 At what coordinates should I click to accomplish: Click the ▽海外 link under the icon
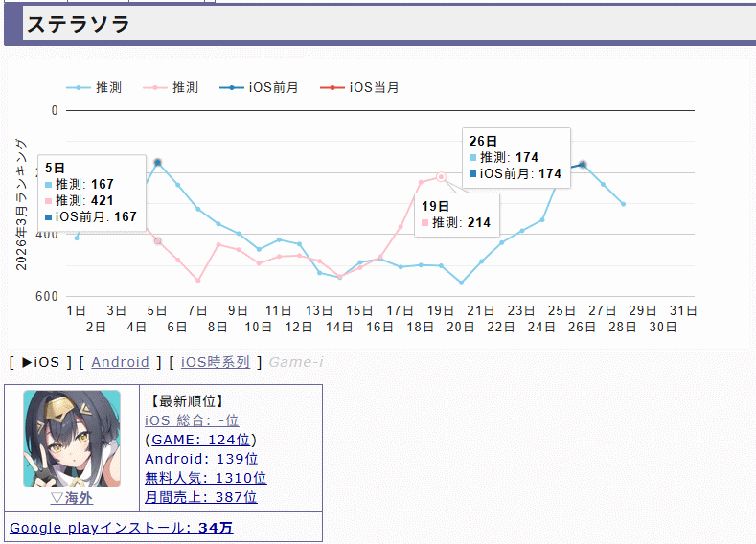[72, 498]
